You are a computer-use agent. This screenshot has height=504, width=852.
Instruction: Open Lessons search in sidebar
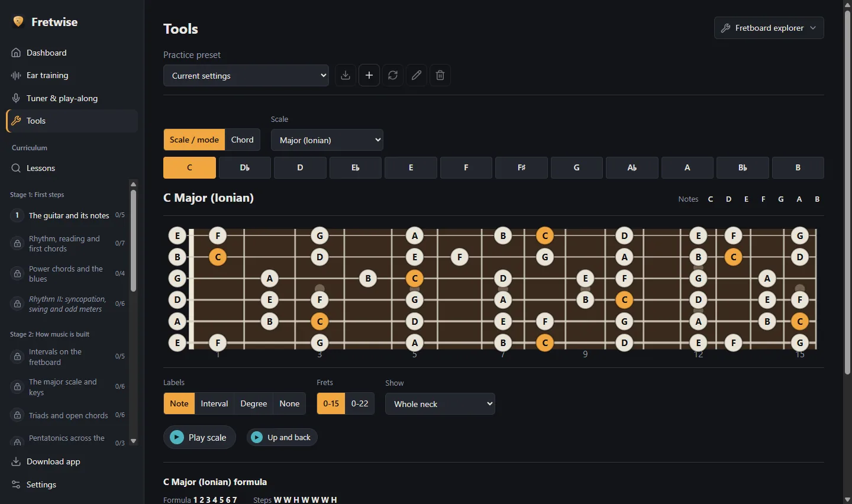72,168
